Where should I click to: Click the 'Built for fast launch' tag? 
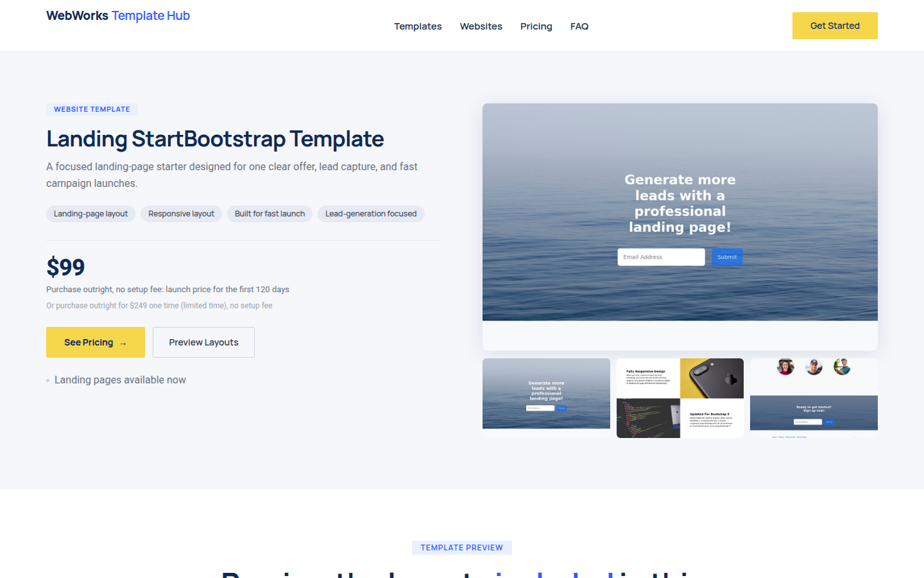tap(269, 214)
